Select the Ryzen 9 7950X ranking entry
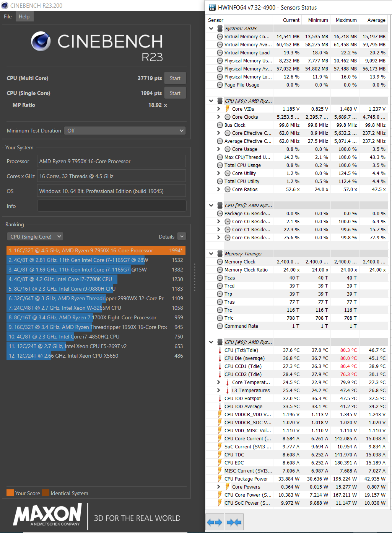Image resolution: width=392 pixels, height=533 pixels. tap(96, 250)
